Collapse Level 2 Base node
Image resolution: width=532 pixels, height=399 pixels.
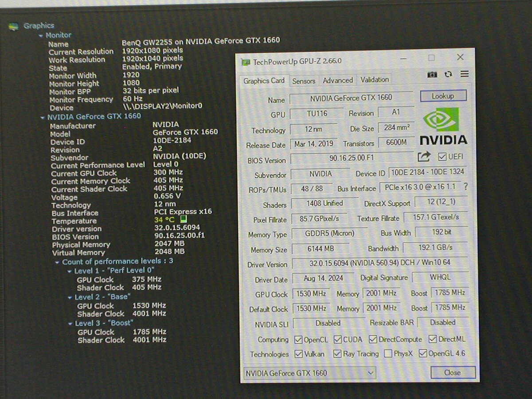tap(70, 297)
